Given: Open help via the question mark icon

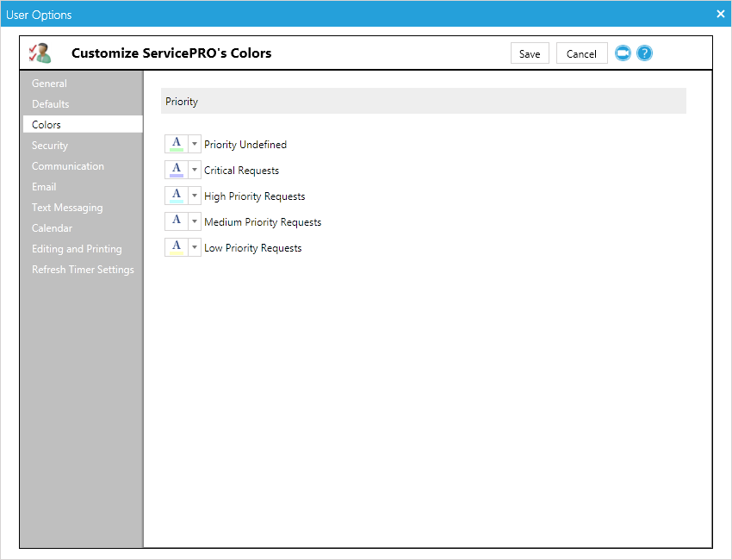Looking at the screenshot, I should [x=644, y=53].
